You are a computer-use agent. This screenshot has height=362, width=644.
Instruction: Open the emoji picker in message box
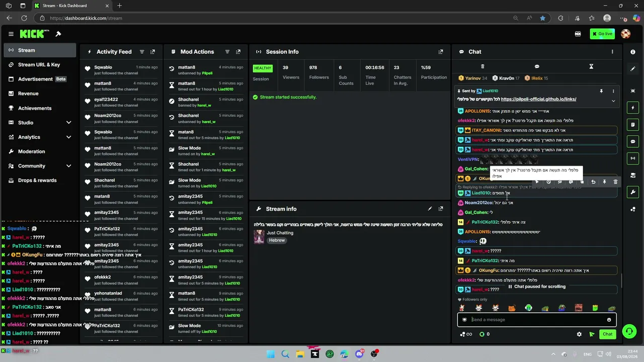tap(609, 320)
